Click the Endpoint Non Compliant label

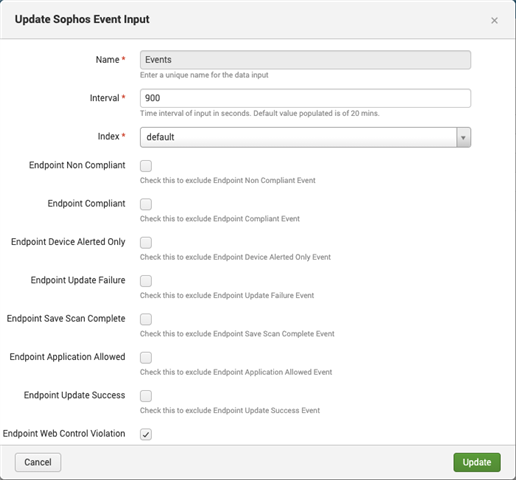point(77,165)
